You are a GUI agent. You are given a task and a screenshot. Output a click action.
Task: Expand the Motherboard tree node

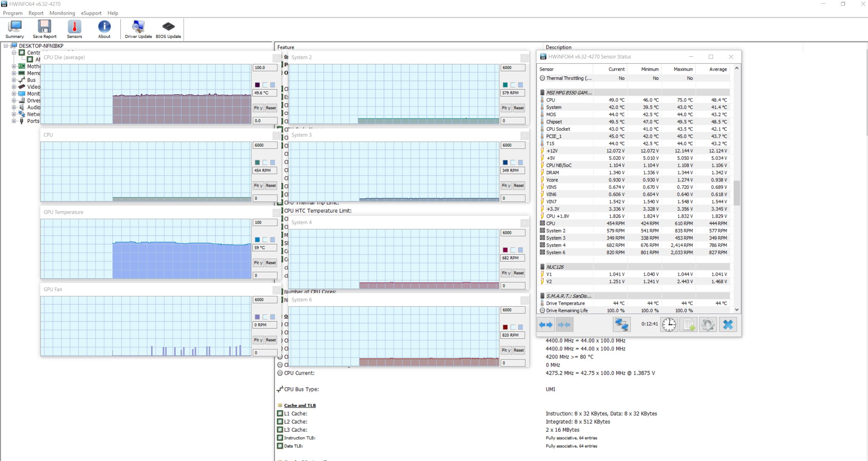click(x=14, y=66)
